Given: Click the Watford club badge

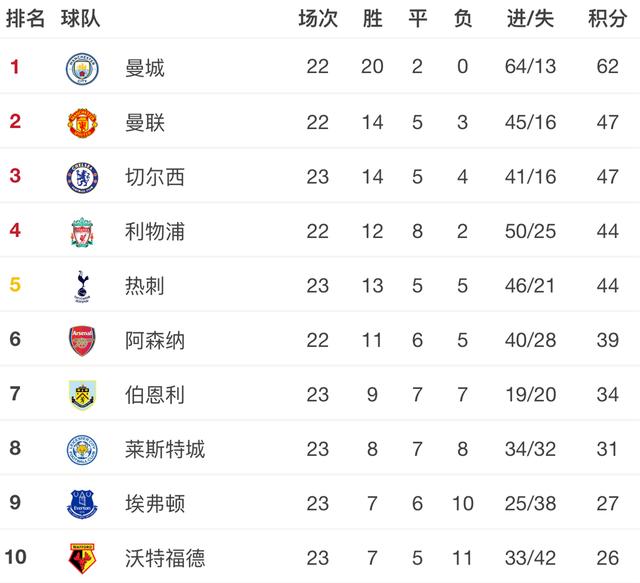Looking at the screenshot, I should click(82, 558).
